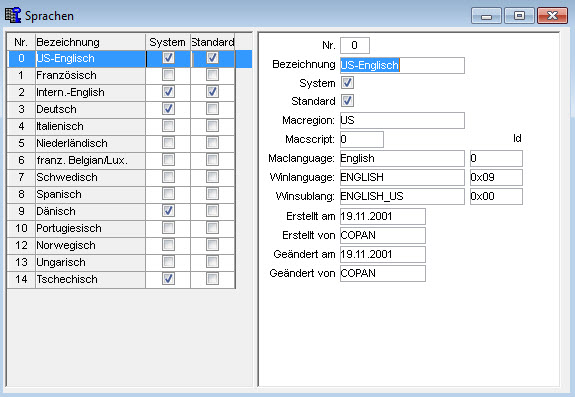Viewport: 575px width, 397px height.
Task: Select the Niederländisch language row
Action: 121,143
